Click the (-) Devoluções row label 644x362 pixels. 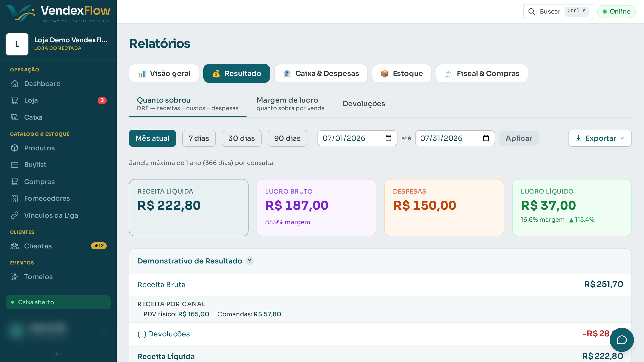coord(164,334)
